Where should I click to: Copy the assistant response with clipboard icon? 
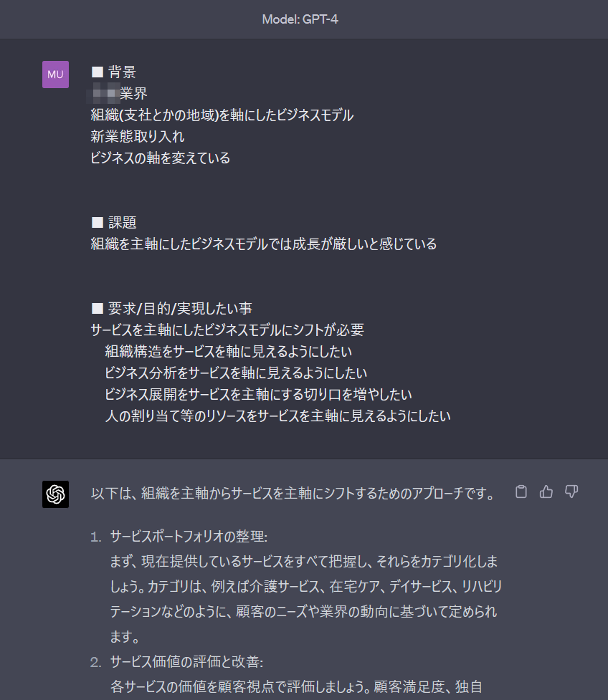point(521,492)
